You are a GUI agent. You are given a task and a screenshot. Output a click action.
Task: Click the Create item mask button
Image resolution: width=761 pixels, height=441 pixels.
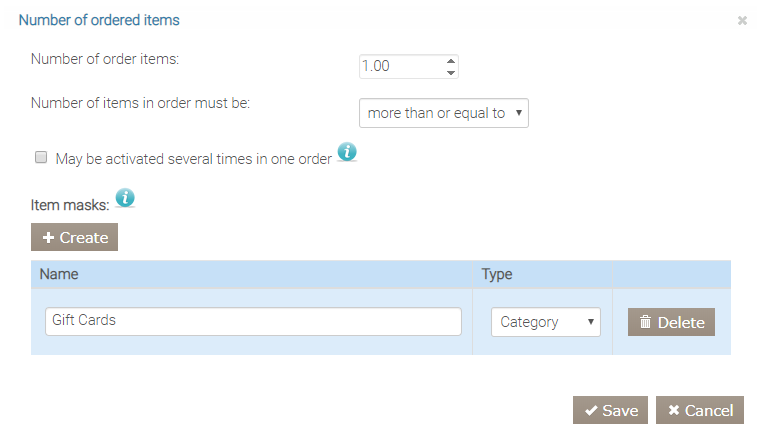click(75, 237)
